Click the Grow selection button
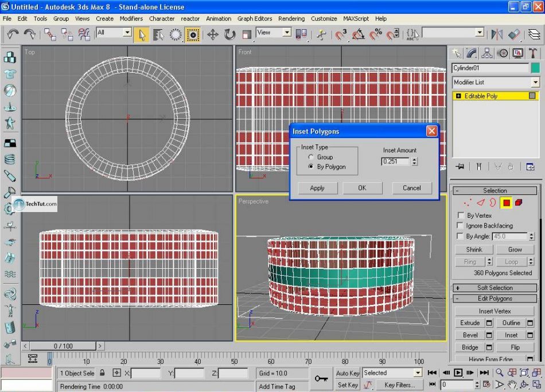 click(x=515, y=249)
